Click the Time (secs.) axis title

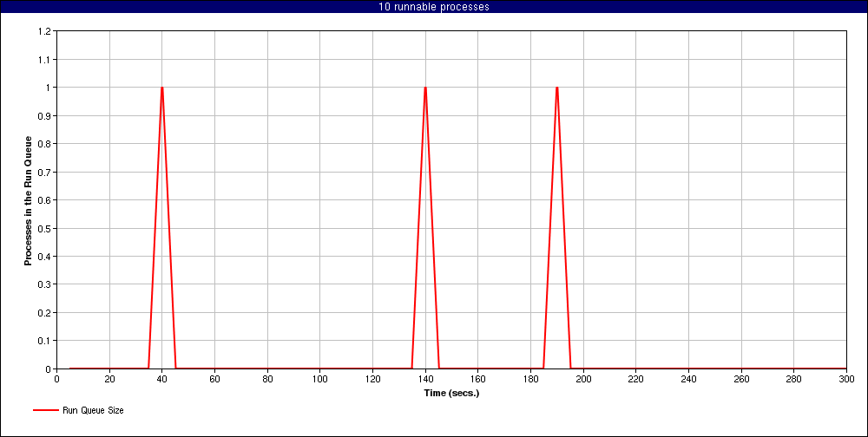tap(451, 394)
